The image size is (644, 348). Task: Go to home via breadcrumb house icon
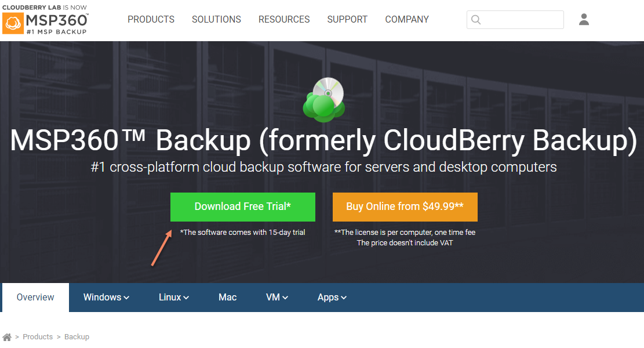[x=7, y=337]
